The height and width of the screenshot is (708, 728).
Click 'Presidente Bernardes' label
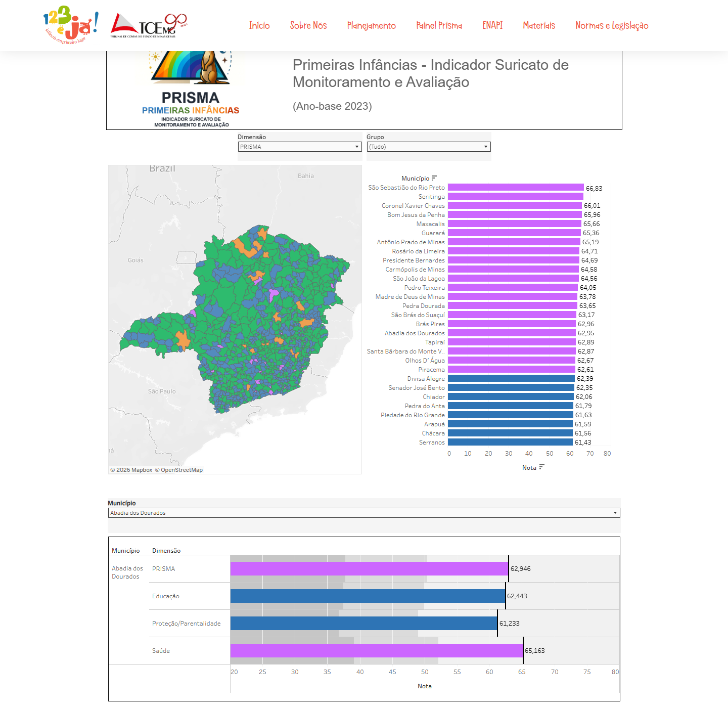pos(414,260)
